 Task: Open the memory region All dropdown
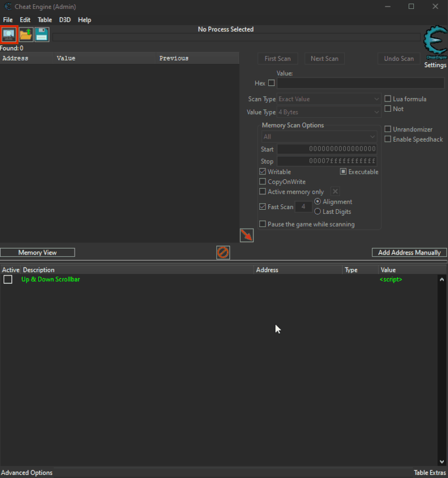[x=319, y=137]
